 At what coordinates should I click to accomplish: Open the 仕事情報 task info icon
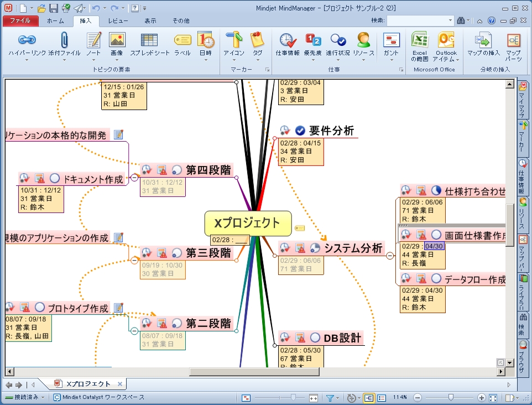click(x=288, y=40)
